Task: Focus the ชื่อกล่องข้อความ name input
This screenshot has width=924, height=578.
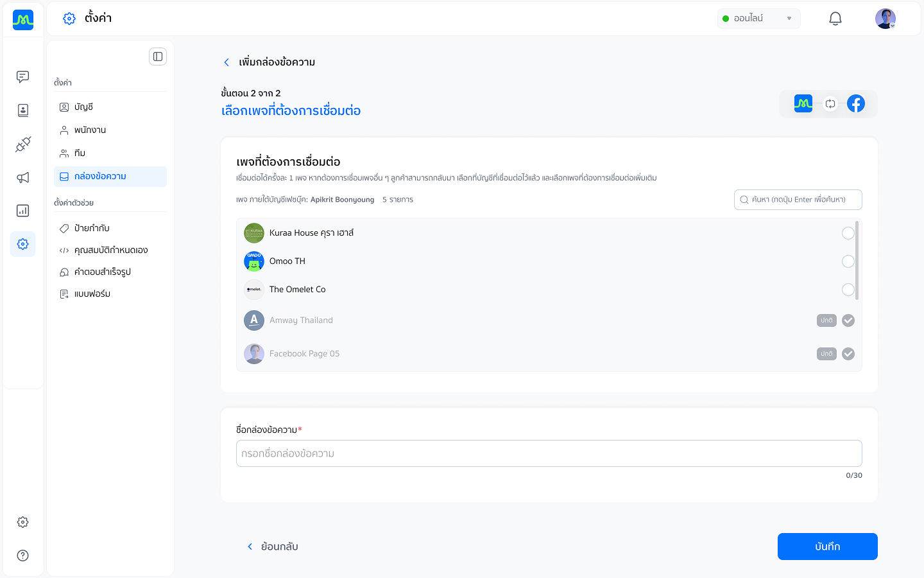Action: tap(549, 453)
